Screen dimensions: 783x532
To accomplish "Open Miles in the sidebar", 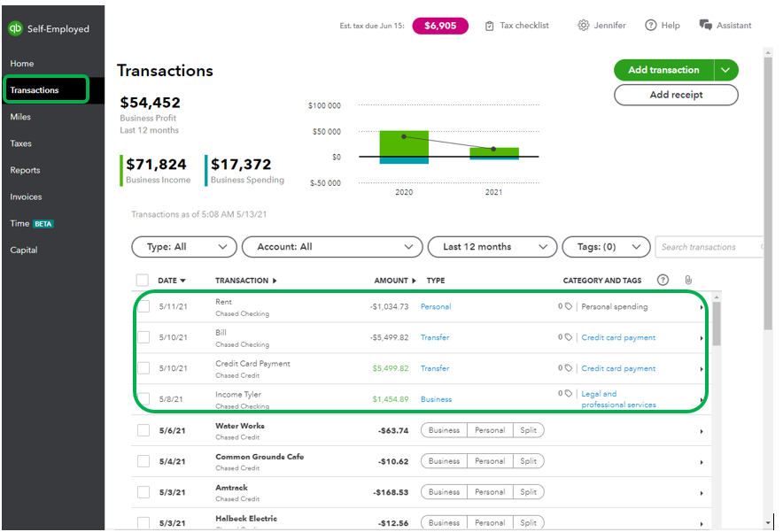I will pyautogui.click(x=20, y=116).
